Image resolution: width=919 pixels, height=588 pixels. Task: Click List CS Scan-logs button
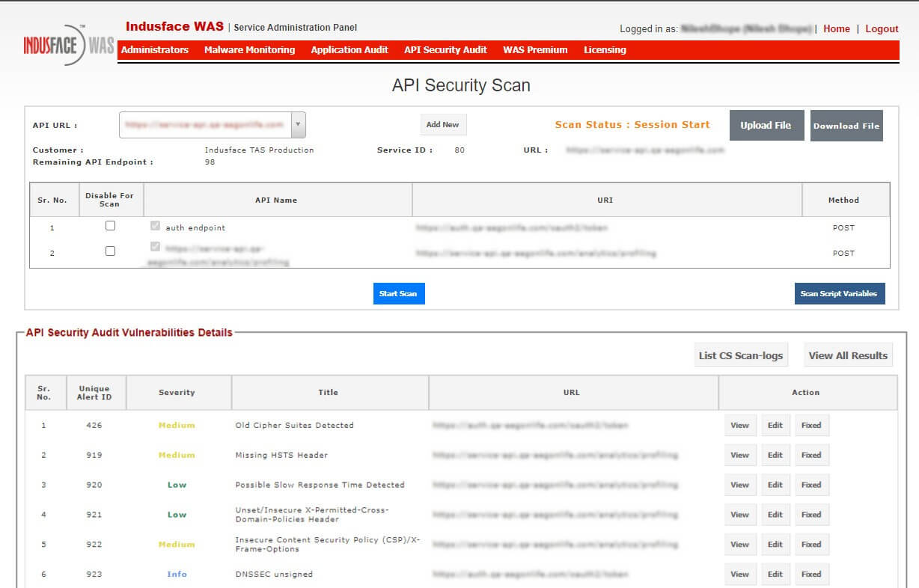click(x=741, y=355)
